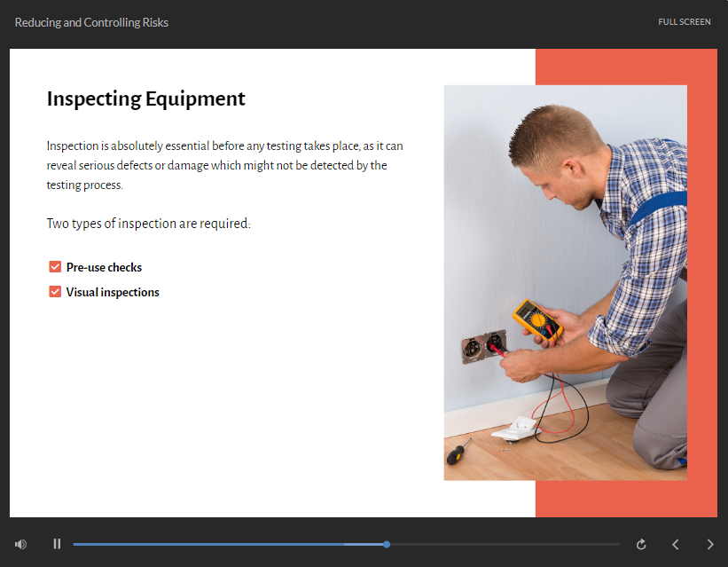The width and height of the screenshot is (728, 567).
Task: Click the checkbox beside Visual inspections
Action: pyautogui.click(x=54, y=291)
